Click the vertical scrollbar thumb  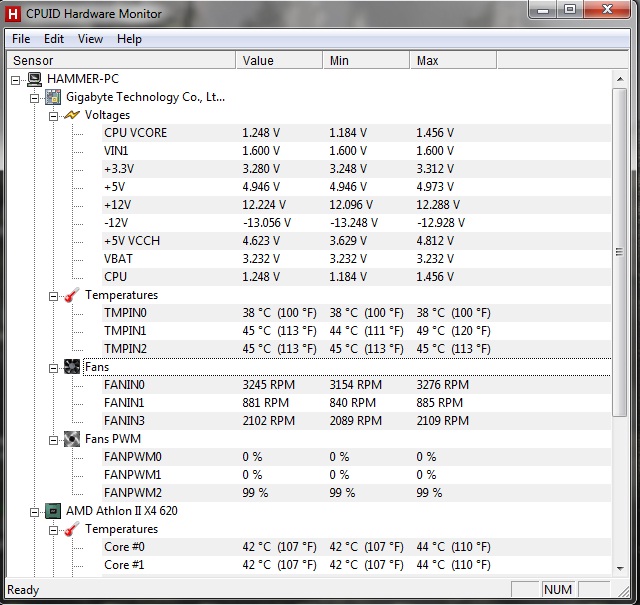[620, 252]
